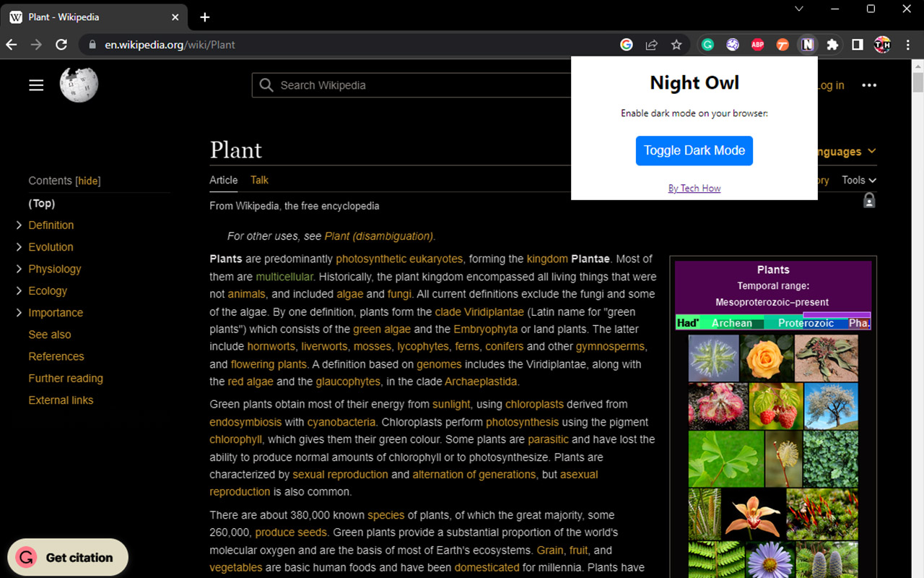Jump to See also in contents
924x578 pixels.
tap(50, 335)
